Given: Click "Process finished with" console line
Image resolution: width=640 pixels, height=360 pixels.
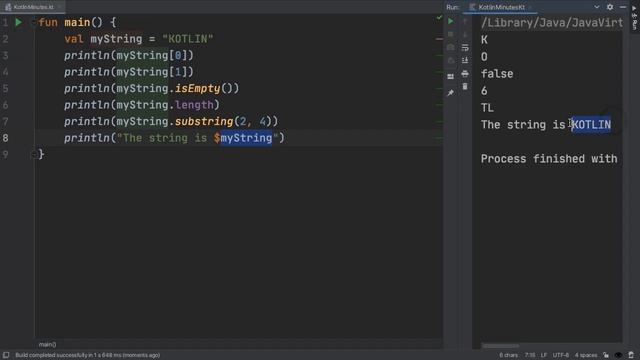Looking at the screenshot, I should coord(549,159).
